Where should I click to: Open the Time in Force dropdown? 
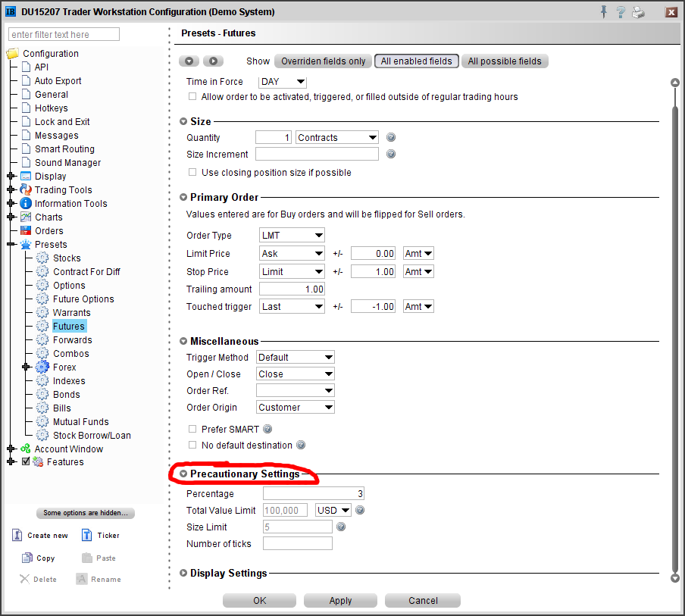coord(283,82)
